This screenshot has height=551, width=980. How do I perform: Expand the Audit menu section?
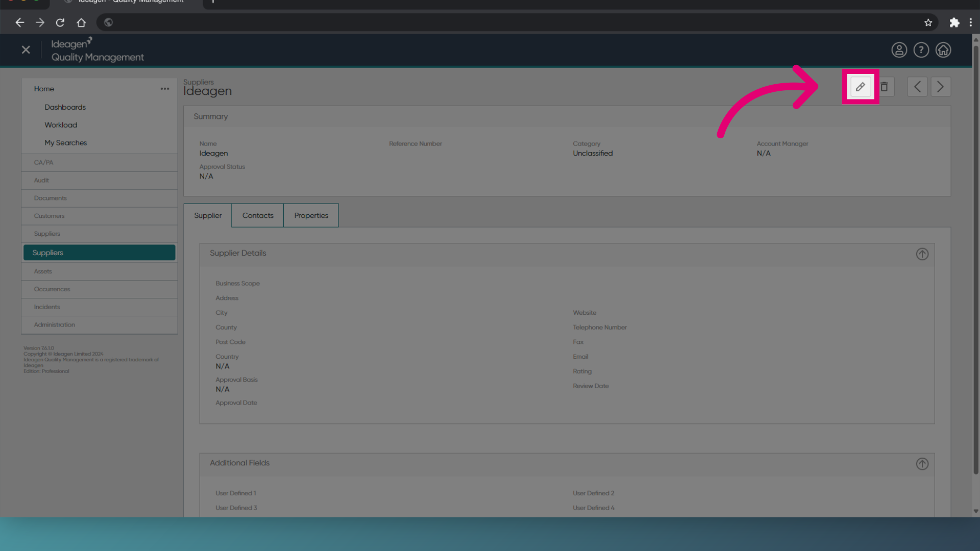(x=100, y=181)
